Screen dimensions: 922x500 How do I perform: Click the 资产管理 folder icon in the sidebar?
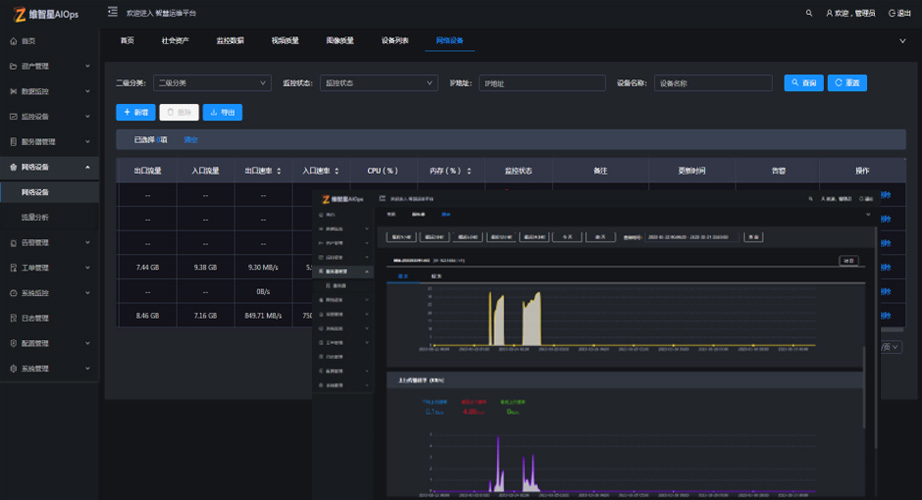coord(13,66)
